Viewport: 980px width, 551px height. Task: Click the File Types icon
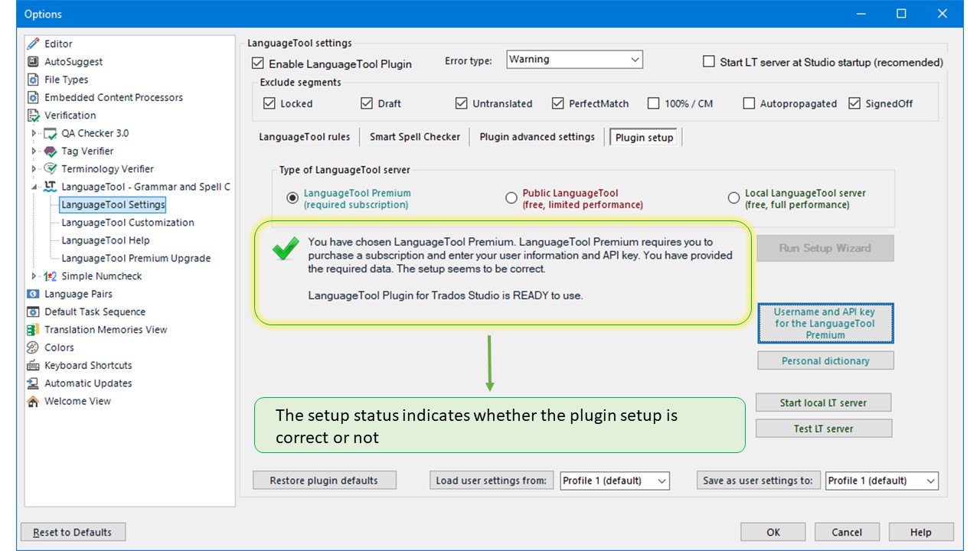33,80
